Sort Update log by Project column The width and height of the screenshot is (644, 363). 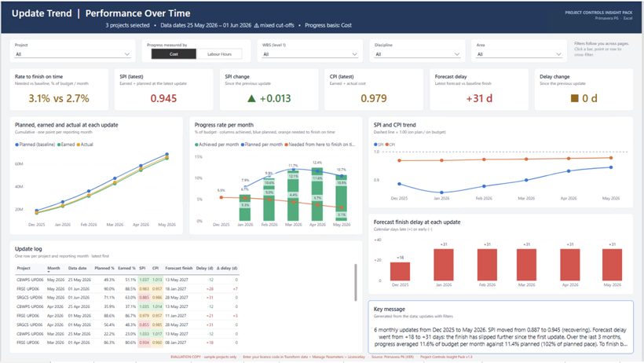point(24,268)
